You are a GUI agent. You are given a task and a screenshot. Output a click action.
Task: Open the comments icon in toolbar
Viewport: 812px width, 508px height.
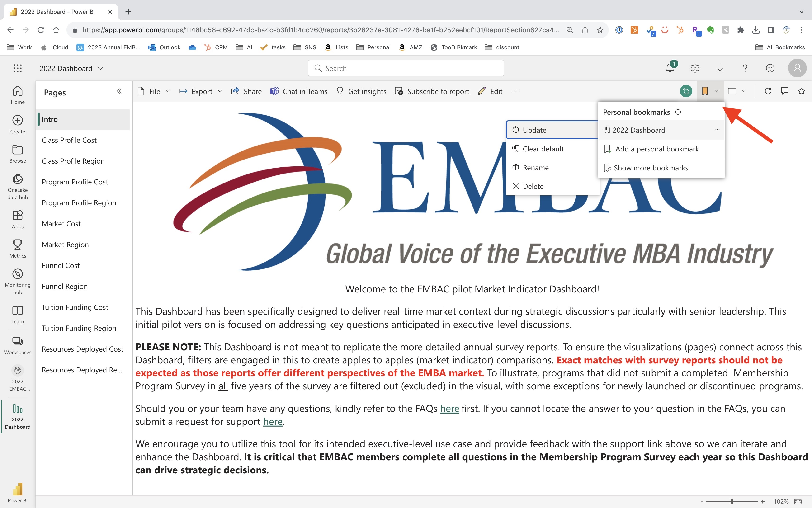pyautogui.click(x=784, y=91)
